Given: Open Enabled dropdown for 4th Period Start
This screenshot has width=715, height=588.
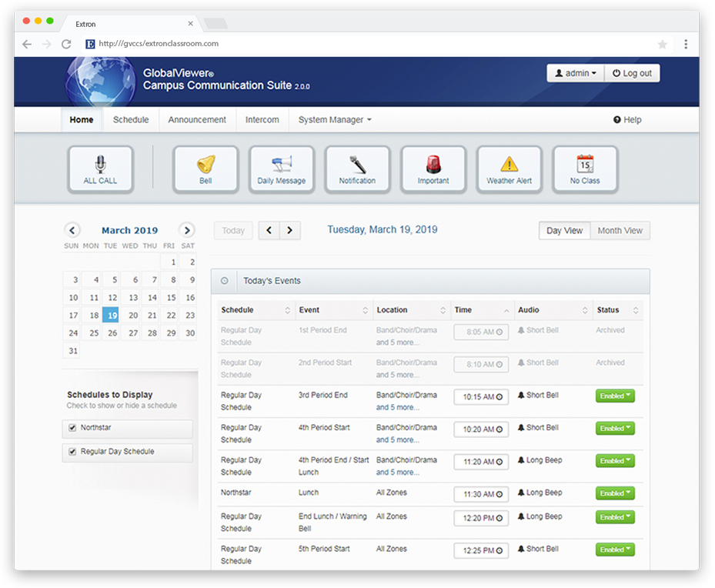Looking at the screenshot, I should 615,428.
